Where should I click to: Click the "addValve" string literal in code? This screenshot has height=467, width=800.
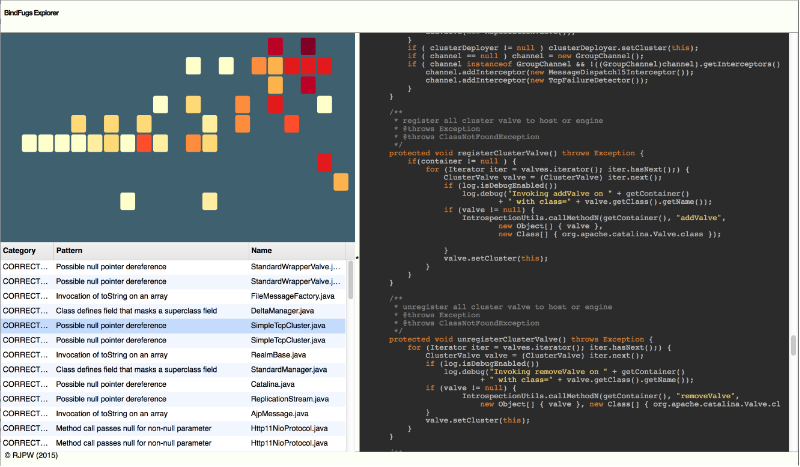[701, 218]
